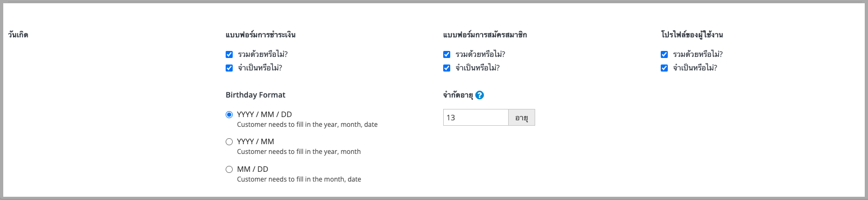Uncheck จำเป็นหรือไม่? under โปรไฟล์ของผู้ใช้งาน
This screenshot has height=200, width=868.
(664, 68)
